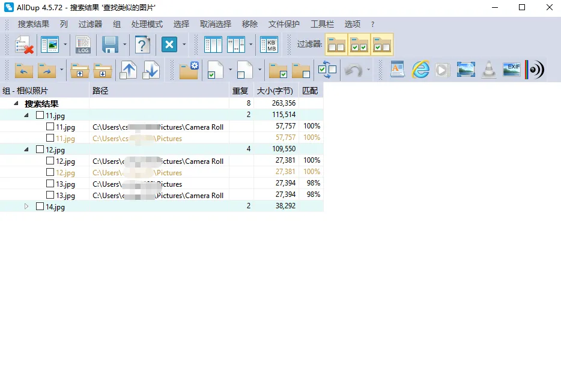Click the deselect-files empty page icon

[x=245, y=70]
